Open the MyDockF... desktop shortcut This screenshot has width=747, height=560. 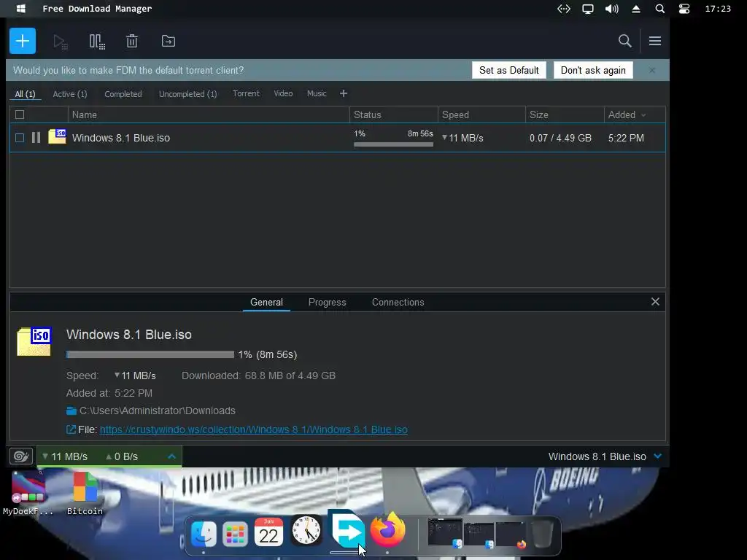(28, 494)
